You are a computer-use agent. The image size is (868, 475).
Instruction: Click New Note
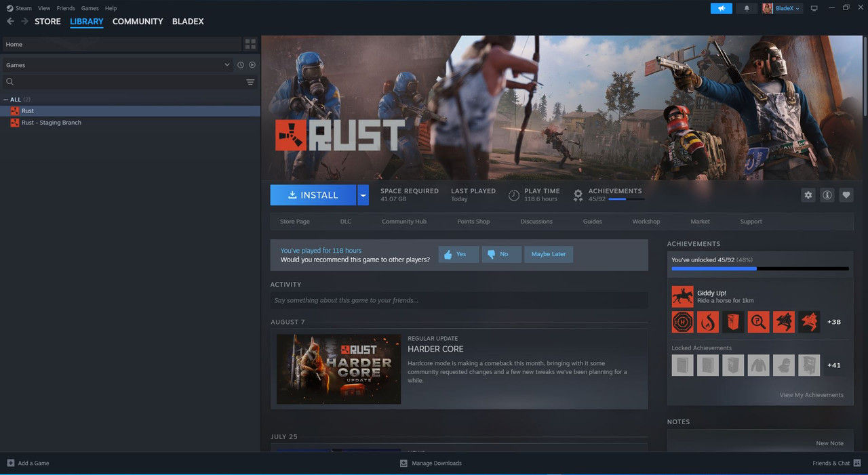pos(829,443)
